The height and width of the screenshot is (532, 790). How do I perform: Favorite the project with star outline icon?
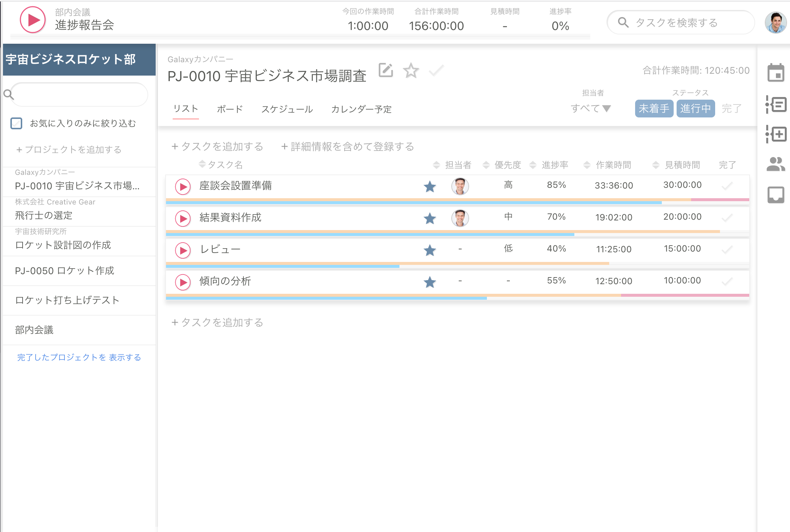pyautogui.click(x=411, y=70)
